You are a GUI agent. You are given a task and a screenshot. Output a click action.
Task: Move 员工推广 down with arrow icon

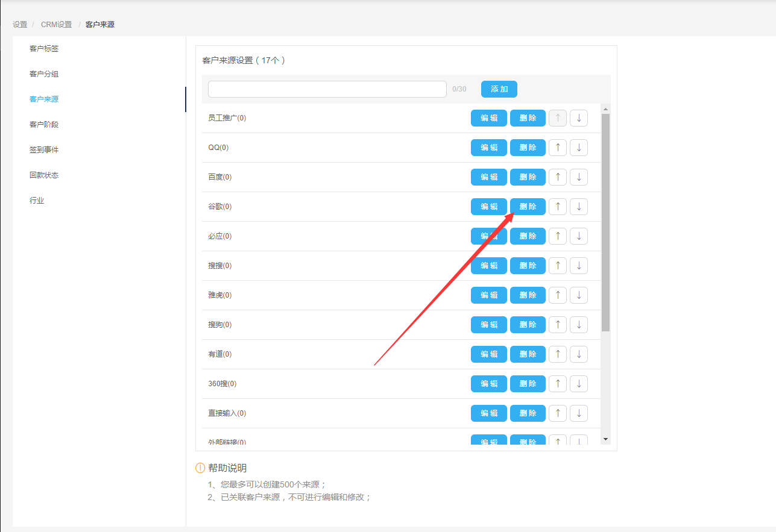(578, 118)
